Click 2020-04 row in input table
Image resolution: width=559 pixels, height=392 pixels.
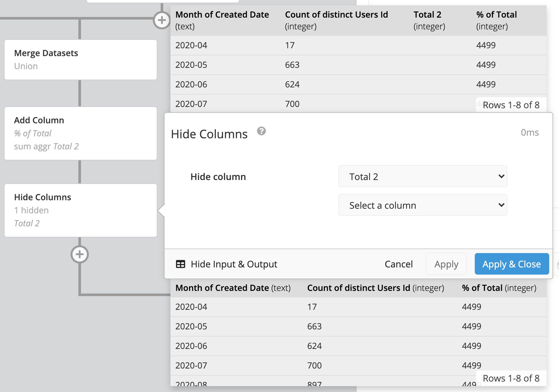(358, 45)
